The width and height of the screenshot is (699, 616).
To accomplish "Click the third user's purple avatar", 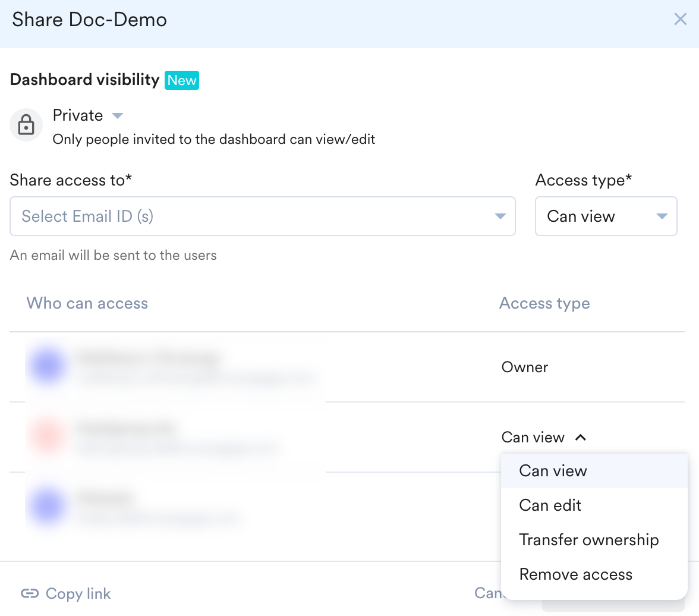I will pyautogui.click(x=48, y=507).
